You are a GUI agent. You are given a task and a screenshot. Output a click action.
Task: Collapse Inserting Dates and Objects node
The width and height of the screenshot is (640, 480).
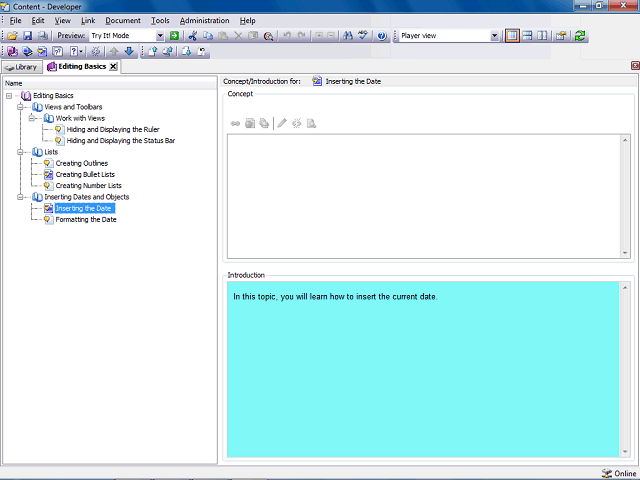tap(20, 197)
